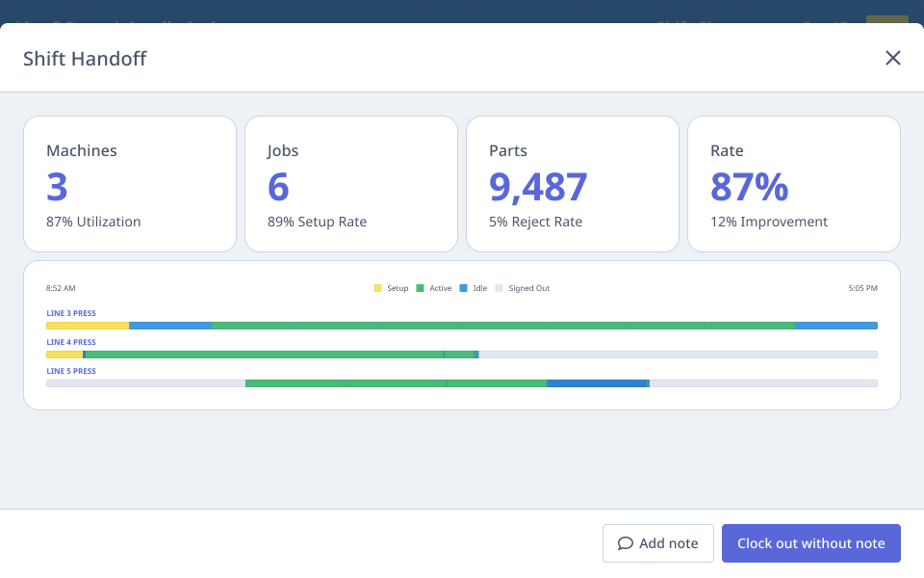Click the Clock out without note button
This screenshot has height=578, width=924.
(x=811, y=543)
